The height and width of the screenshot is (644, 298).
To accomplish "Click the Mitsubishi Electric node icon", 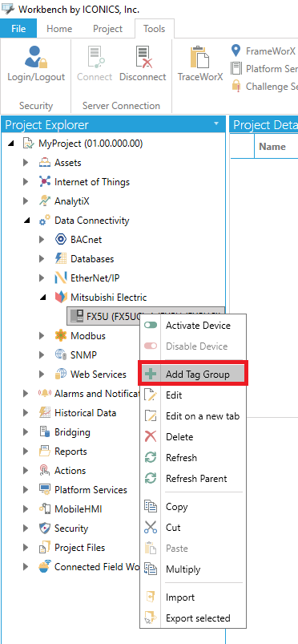I will point(60,298).
